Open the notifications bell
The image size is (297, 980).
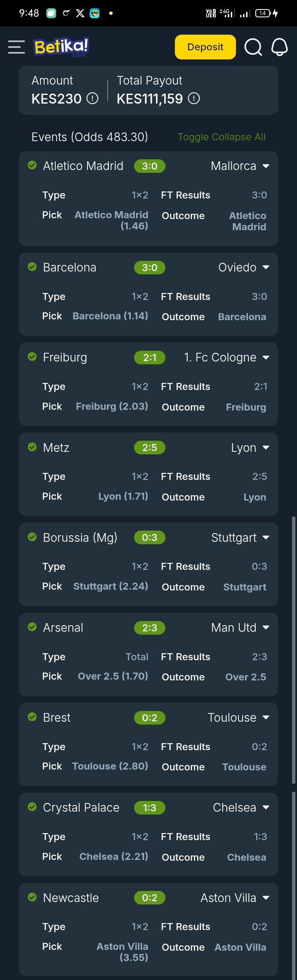pyautogui.click(x=279, y=47)
